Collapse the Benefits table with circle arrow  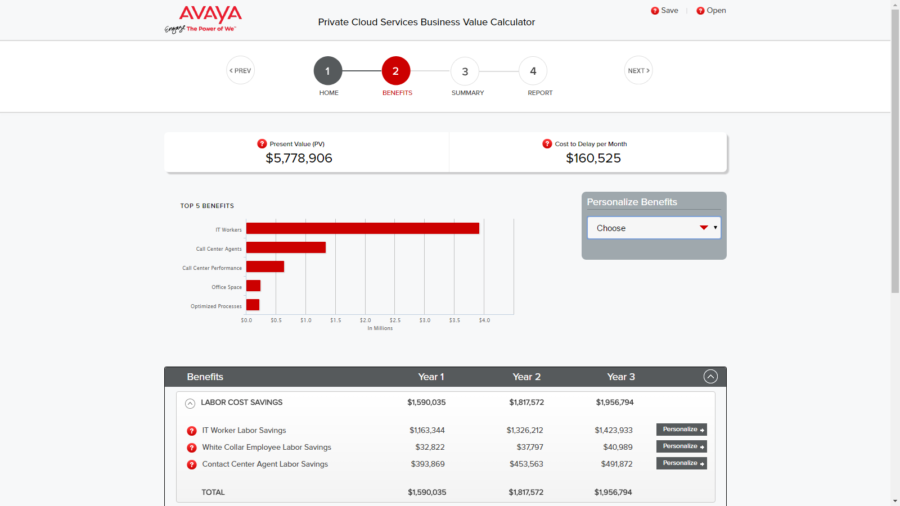(711, 376)
